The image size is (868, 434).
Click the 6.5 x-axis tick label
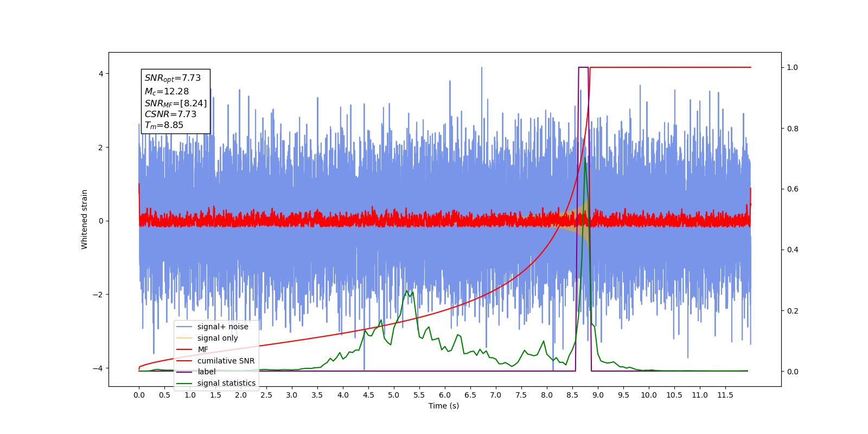point(470,395)
